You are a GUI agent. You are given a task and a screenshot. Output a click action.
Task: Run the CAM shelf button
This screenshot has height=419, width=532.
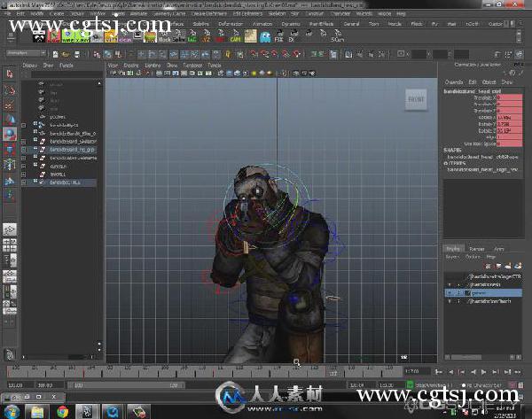pos(235,36)
